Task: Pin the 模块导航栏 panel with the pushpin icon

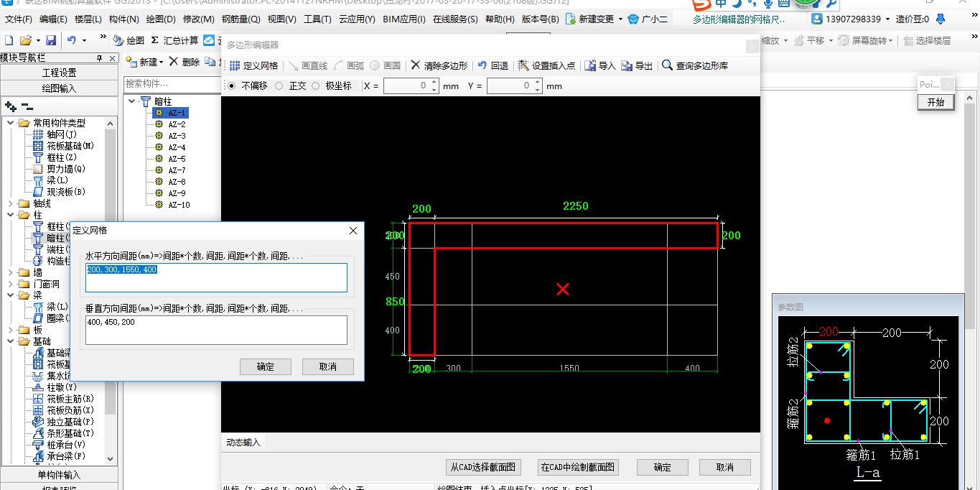Action: point(100,58)
